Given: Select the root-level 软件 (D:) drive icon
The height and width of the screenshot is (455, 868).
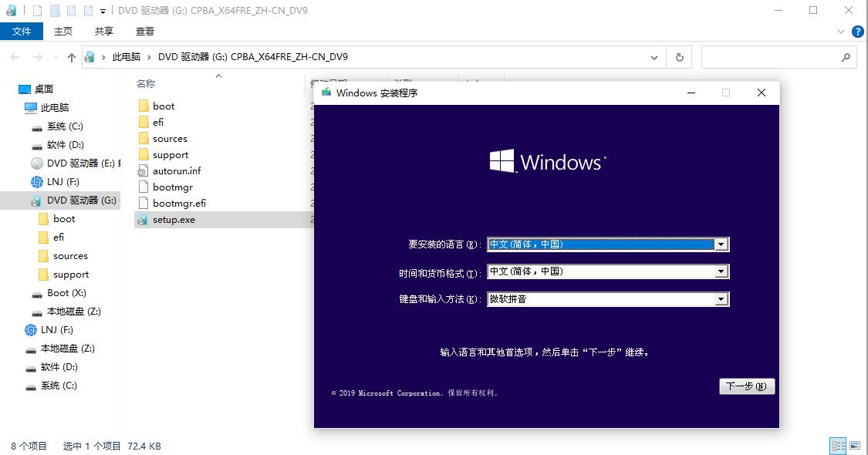Looking at the screenshot, I should click(x=31, y=368).
